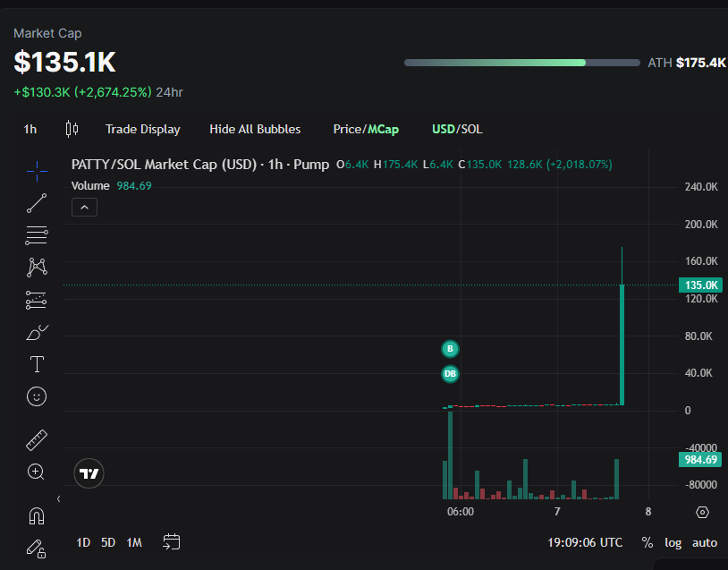Image resolution: width=728 pixels, height=570 pixels.
Task: Switch Price/MCap display toggle
Action: coord(366,129)
